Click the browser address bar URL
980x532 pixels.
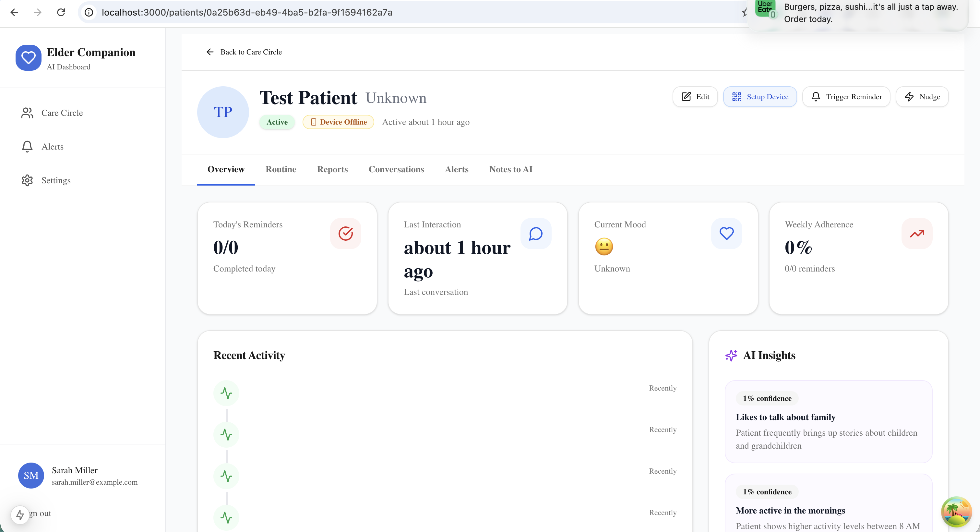click(247, 12)
